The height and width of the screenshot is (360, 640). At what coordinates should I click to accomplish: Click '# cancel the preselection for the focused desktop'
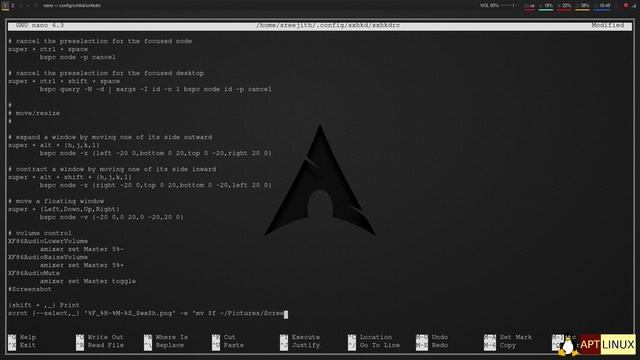[x=106, y=73]
